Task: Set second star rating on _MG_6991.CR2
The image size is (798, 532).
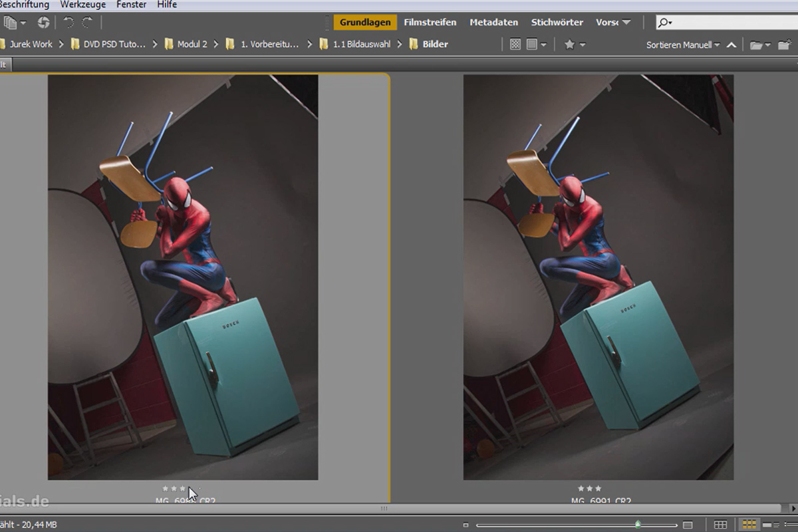Action: (589, 489)
